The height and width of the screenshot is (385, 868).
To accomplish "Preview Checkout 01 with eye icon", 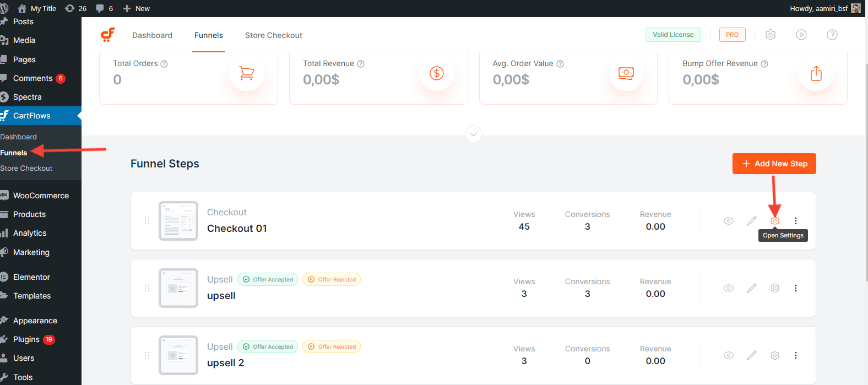I will [728, 221].
